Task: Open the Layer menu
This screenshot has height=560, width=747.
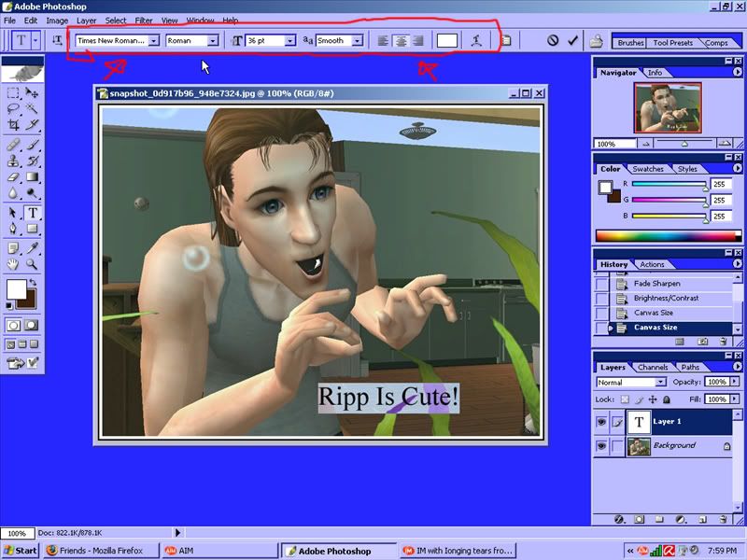Action: pos(86,21)
